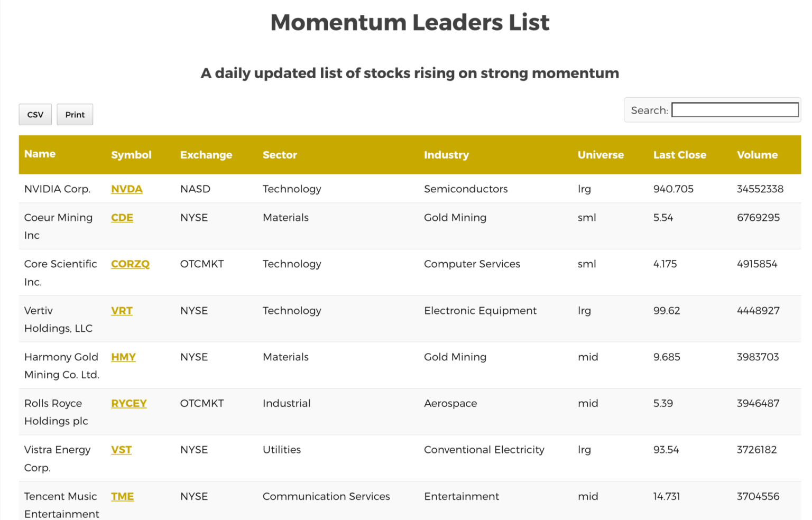The image size is (812, 520).
Task: Click the Print button
Action: pyautogui.click(x=75, y=114)
